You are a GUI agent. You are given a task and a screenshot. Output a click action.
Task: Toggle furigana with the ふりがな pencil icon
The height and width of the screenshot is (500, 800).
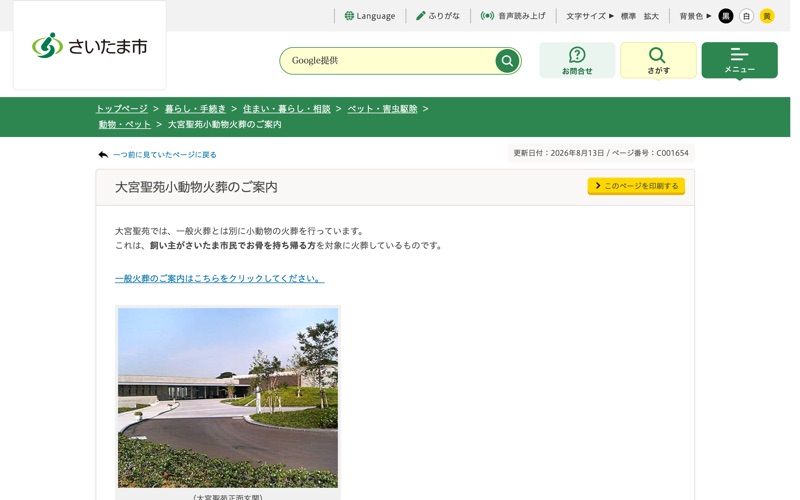438,16
